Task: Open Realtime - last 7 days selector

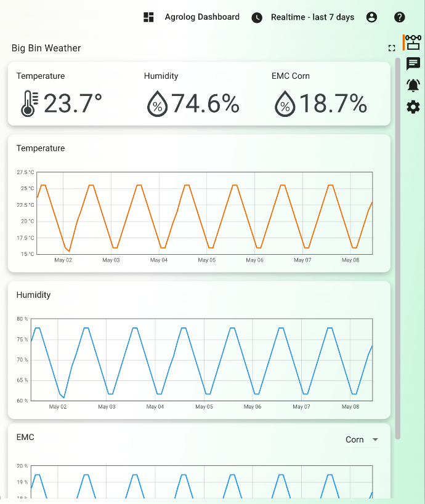Action: click(x=312, y=17)
